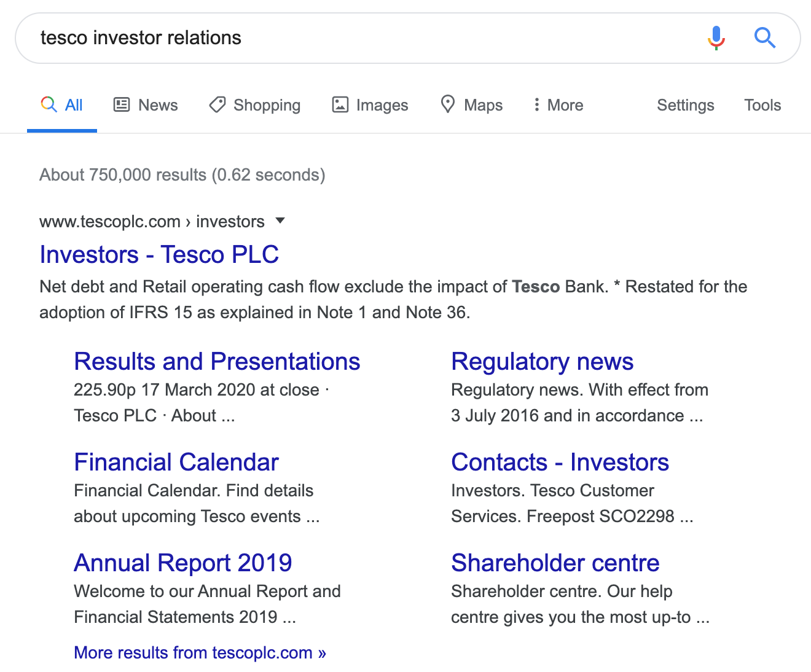Switch to the Images tab
The image size is (811, 672).
click(382, 105)
